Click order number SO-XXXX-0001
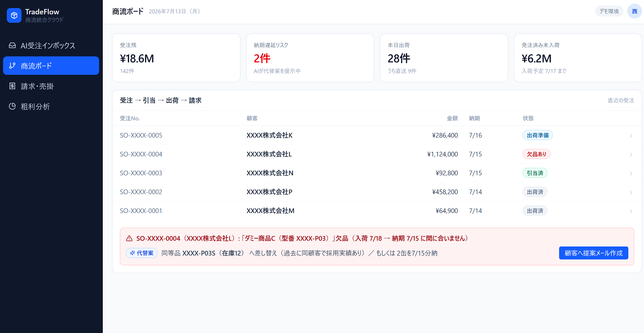 tap(141, 211)
